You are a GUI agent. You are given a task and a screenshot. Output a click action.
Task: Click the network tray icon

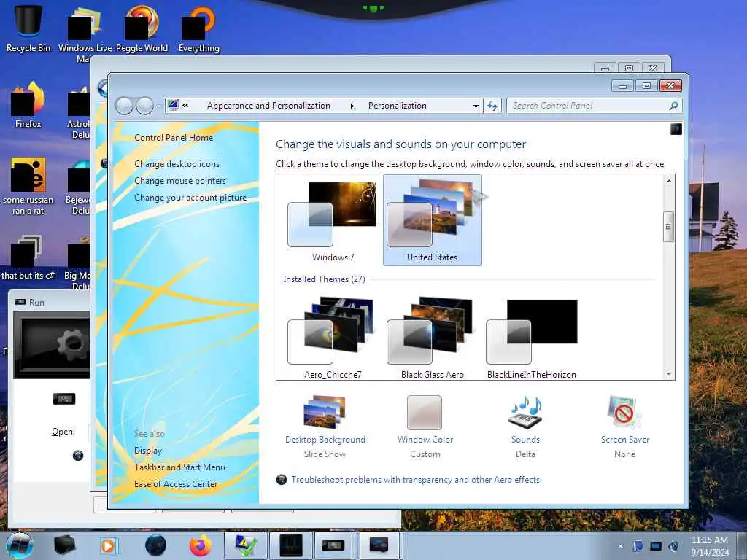pos(656,546)
